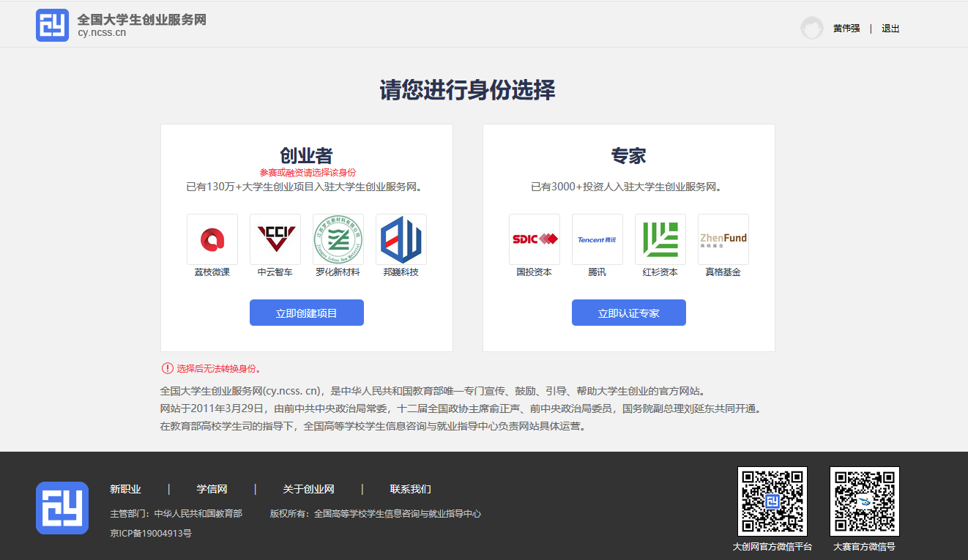
Task: Click the Tencent 腾讯 logo
Action: tap(597, 239)
